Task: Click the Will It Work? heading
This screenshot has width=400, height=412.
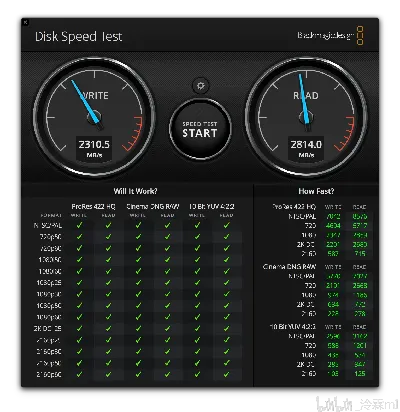Action: click(x=135, y=191)
